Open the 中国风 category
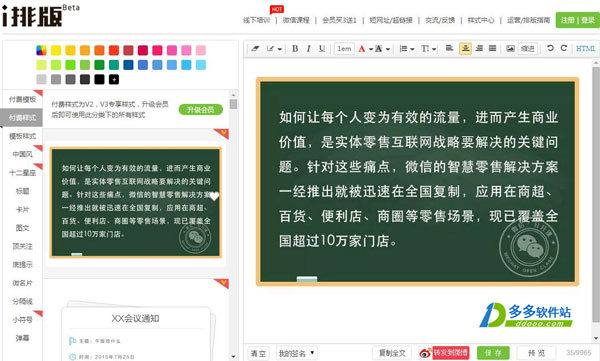The width and height of the screenshot is (600, 361). click(22, 154)
